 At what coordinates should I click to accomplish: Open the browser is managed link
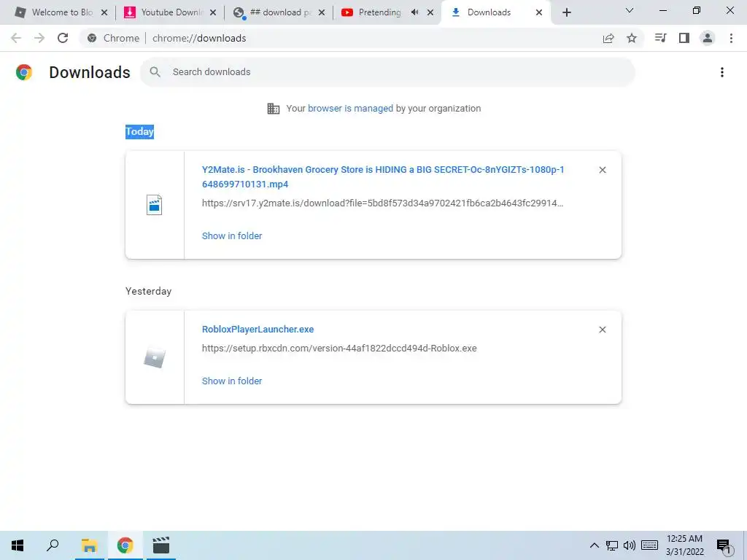[x=351, y=109]
